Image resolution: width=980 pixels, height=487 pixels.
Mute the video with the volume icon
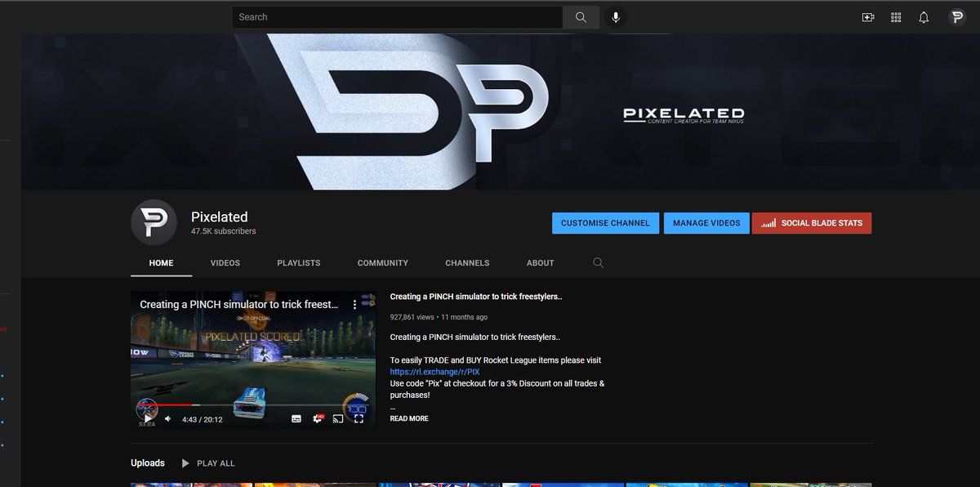[167, 418]
